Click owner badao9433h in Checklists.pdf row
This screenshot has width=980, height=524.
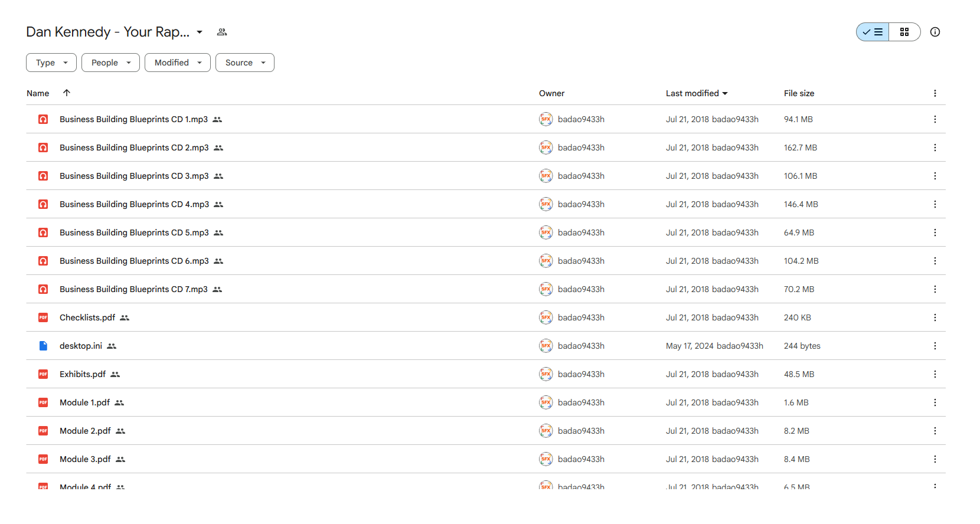point(581,317)
